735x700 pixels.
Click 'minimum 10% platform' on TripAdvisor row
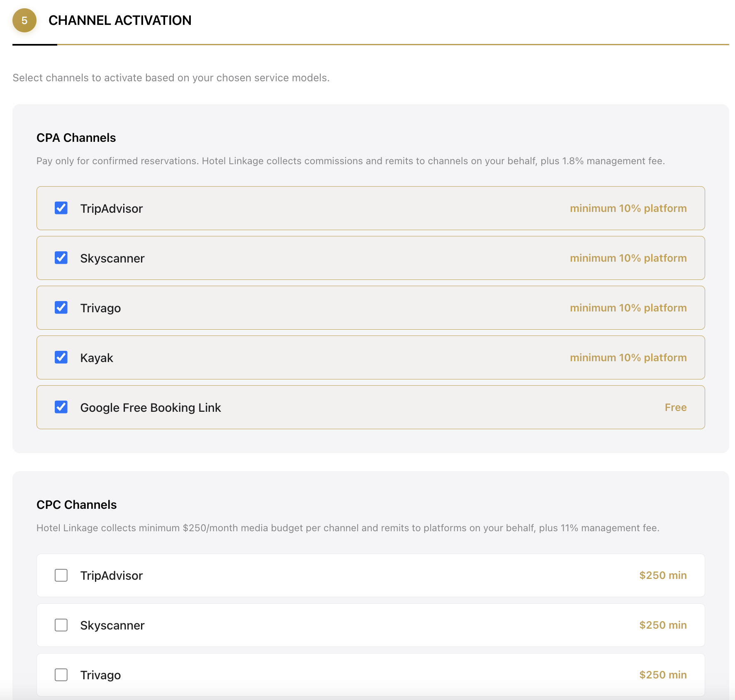click(628, 208)
